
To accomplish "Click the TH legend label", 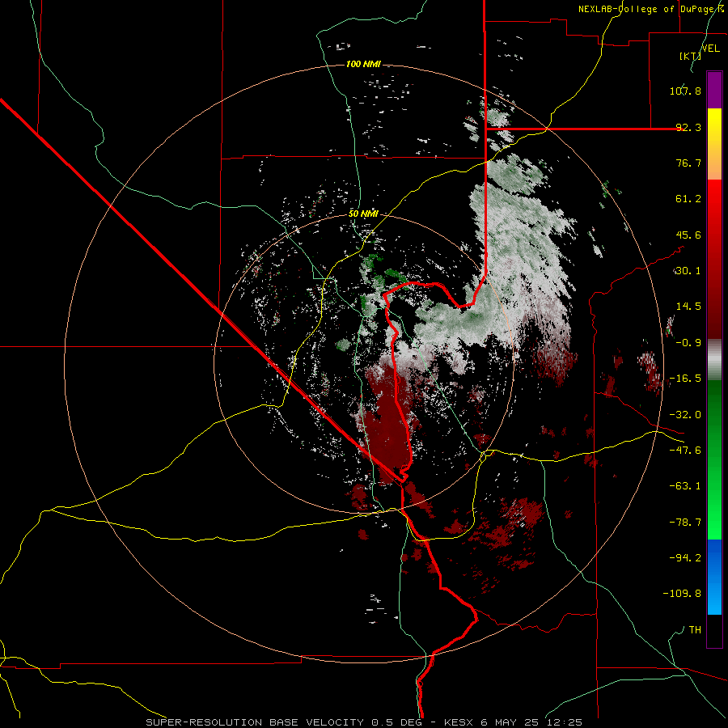I will click(695, 630).
